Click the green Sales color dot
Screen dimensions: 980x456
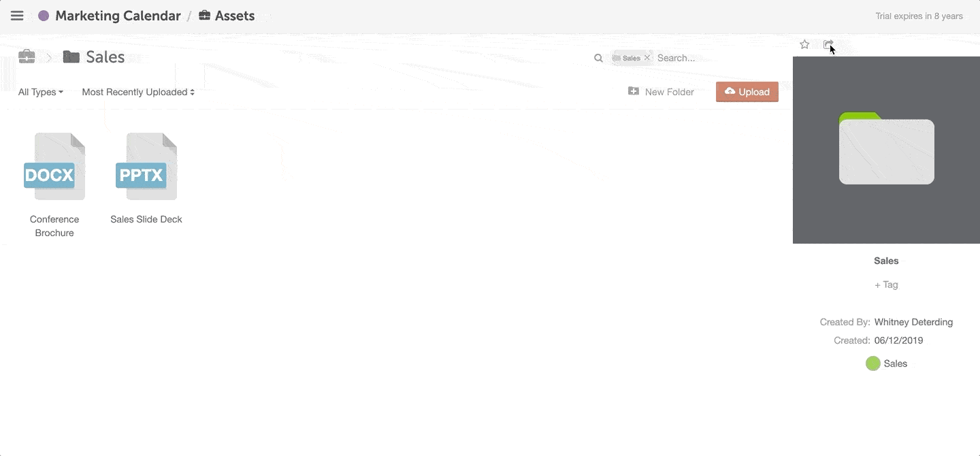point(873,363)
